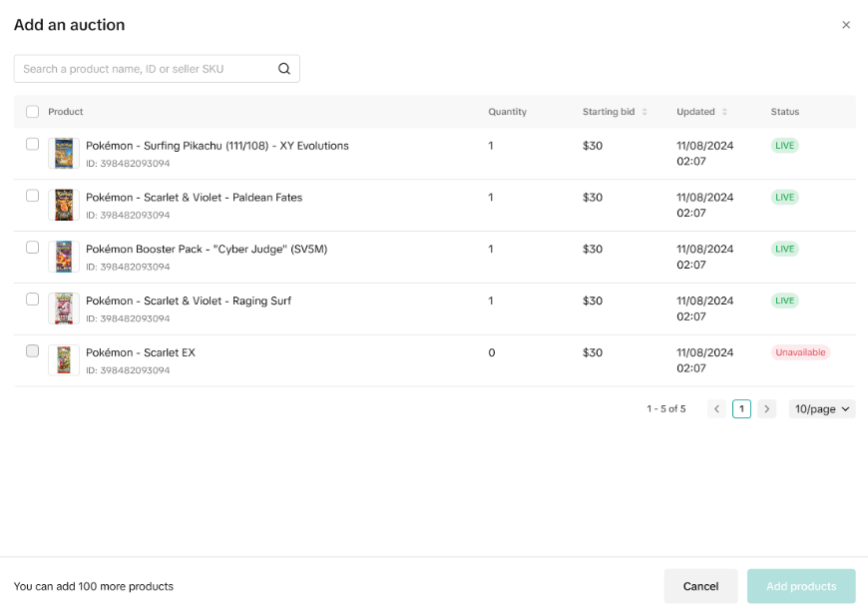Open Surfing Pikachu product thumbnail
The image size is (868, 608).
64,154
